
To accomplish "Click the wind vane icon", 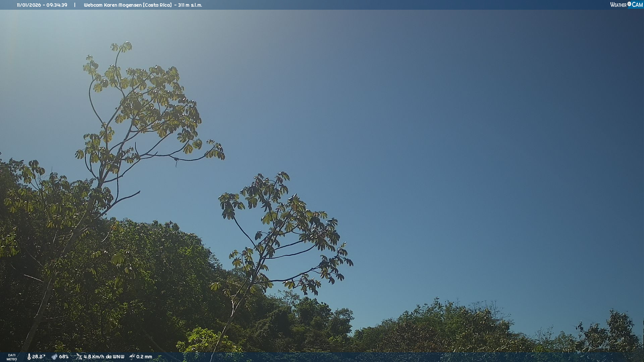I will pos(79,356).
